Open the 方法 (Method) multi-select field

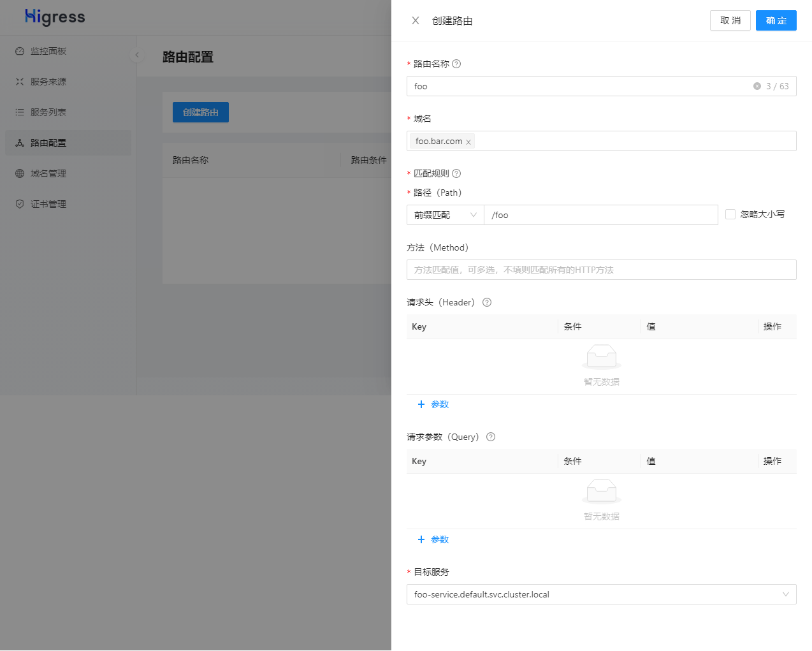tap(601, 270)
